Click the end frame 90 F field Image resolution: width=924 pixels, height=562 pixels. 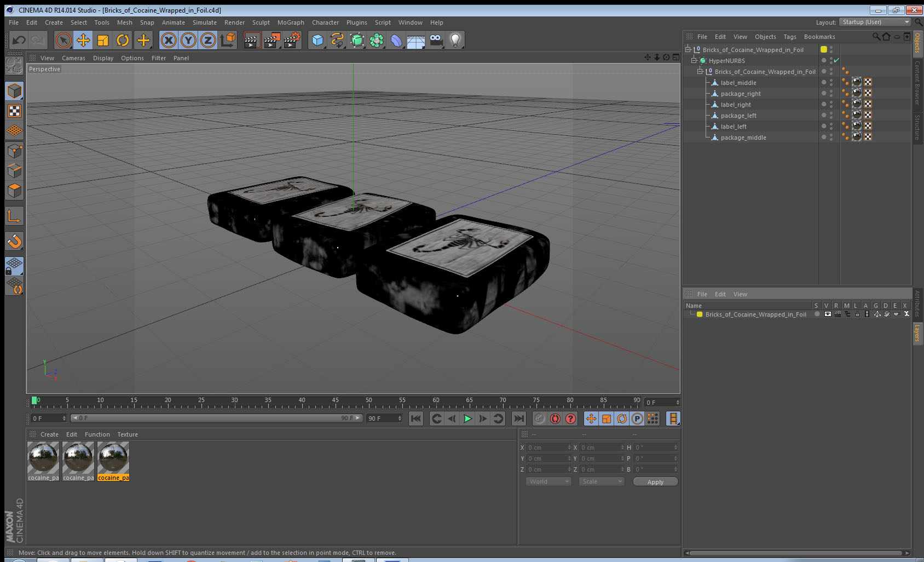[384, 418]
